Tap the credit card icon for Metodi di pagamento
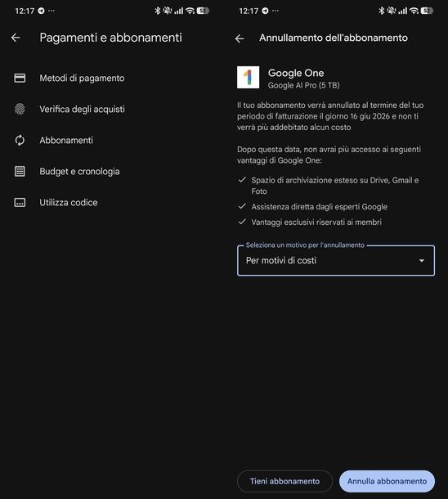Screen dimensions: 448x499 20,78
